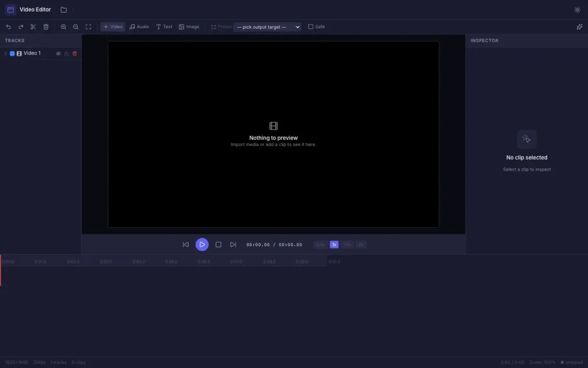Click the 0 clips status entry
Screen dimensions: 588x368
pyautogui.click(x=78, y=362)
